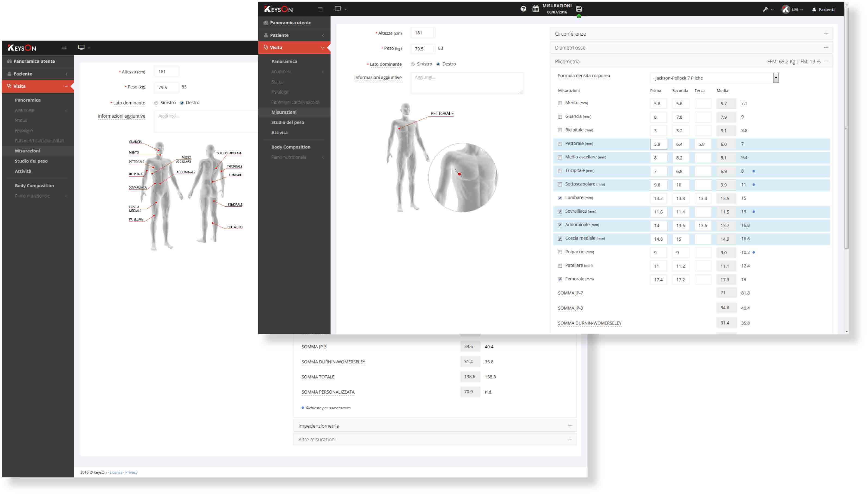Image resolution: width=868 pixels, height=496 pixels.
Task: Open Attività in the front window sidebar
Action: coord(279,133)
